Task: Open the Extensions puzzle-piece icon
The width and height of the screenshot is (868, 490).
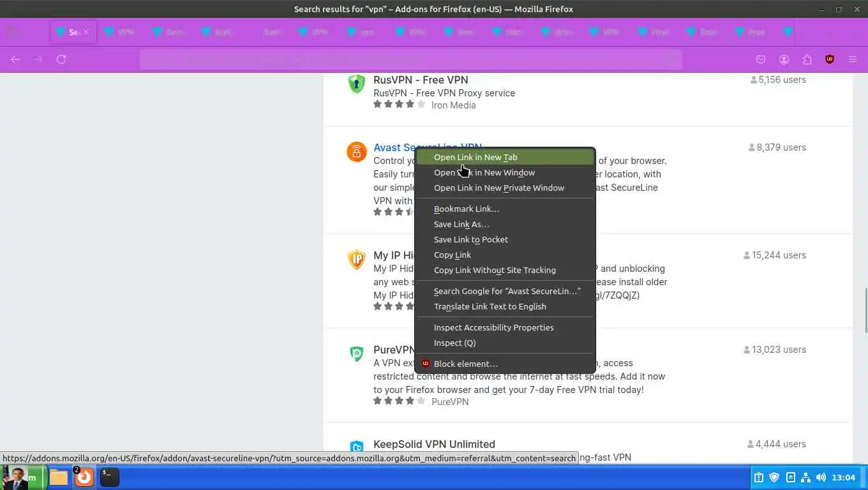Action: tap(807, 59)
